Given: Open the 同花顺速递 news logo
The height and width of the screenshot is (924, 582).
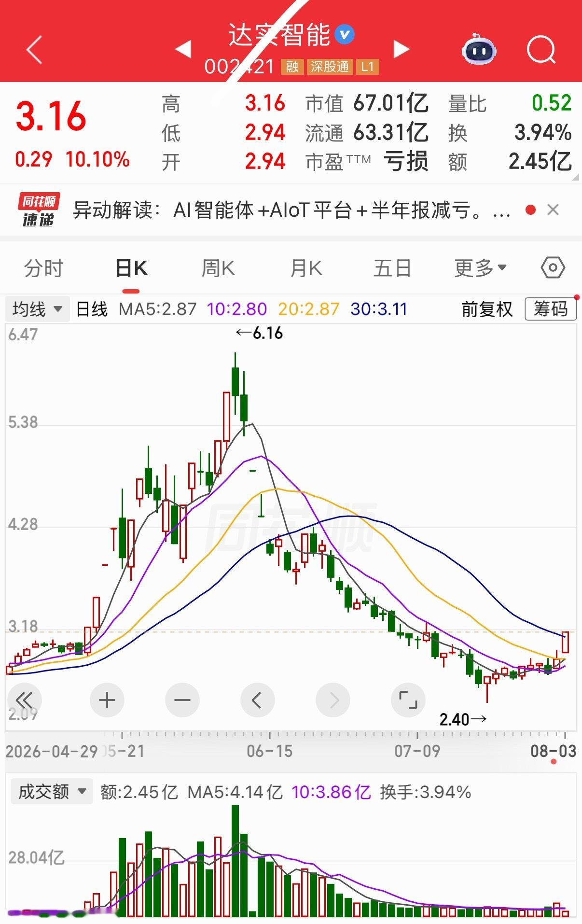Looking at the screenshot, I should point(39,210).
